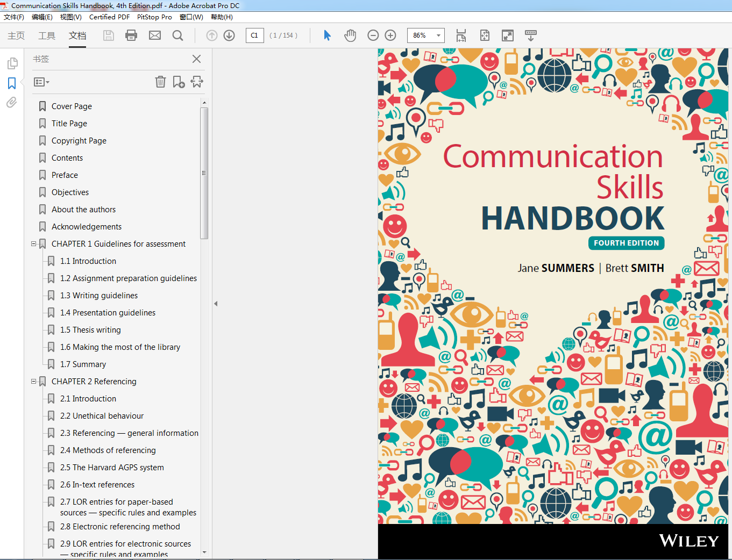Open the 文件(F) menu

[x=14, y=17]
